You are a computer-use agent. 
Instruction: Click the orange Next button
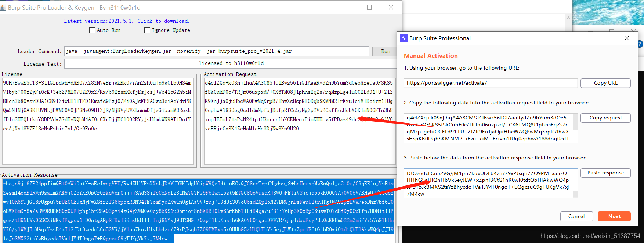point(614,216)
